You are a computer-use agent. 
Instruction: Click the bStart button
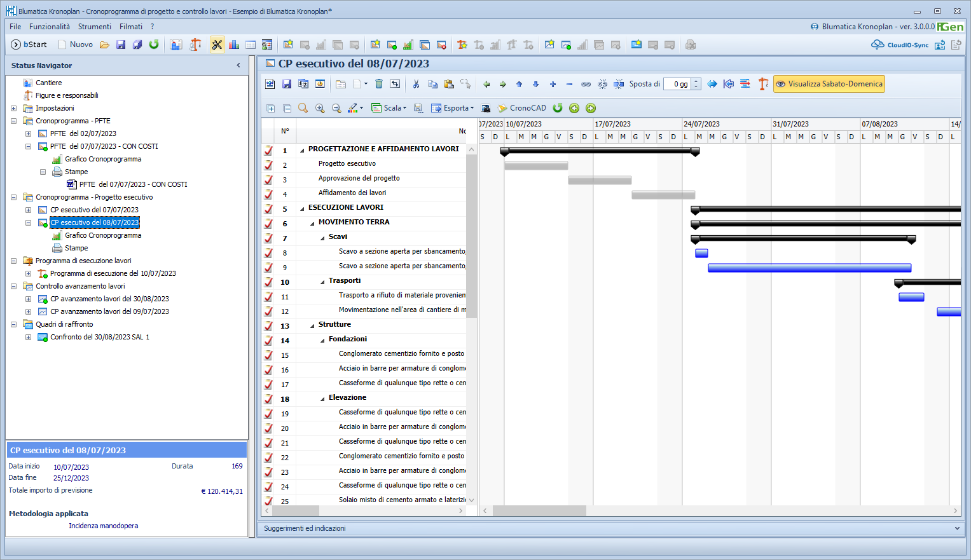[29, 44]
